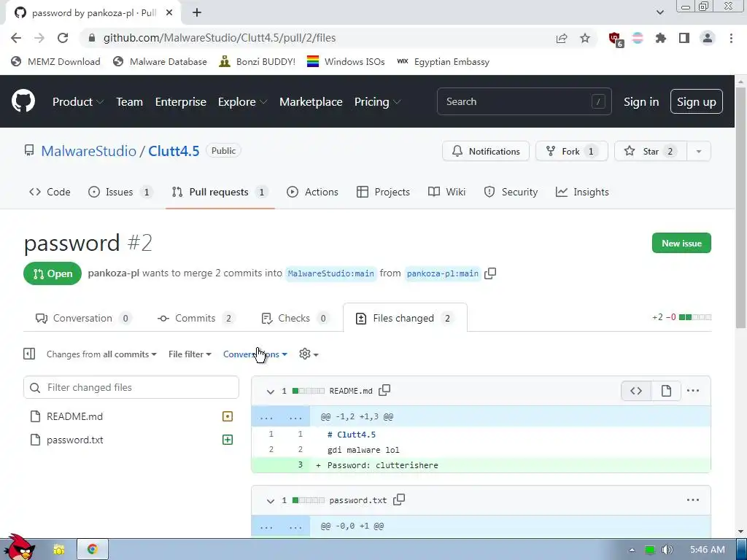Go back with the browser back arrow

pyautogui.click(x=16, y=38)
